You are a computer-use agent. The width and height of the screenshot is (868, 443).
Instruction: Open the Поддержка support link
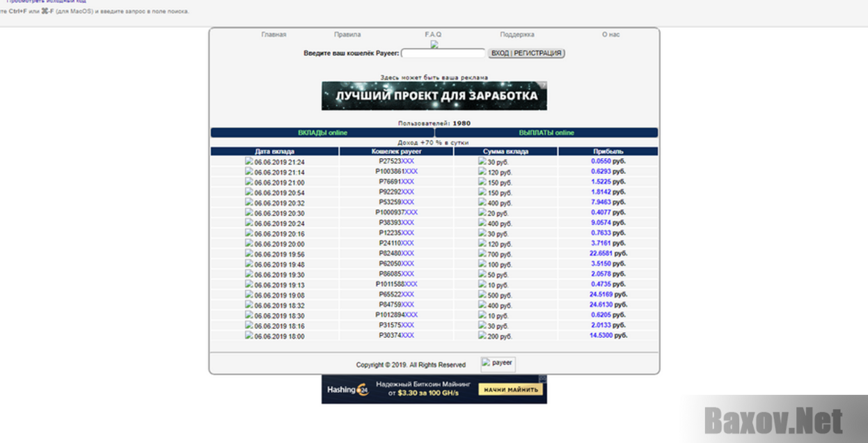coord(517,34)
